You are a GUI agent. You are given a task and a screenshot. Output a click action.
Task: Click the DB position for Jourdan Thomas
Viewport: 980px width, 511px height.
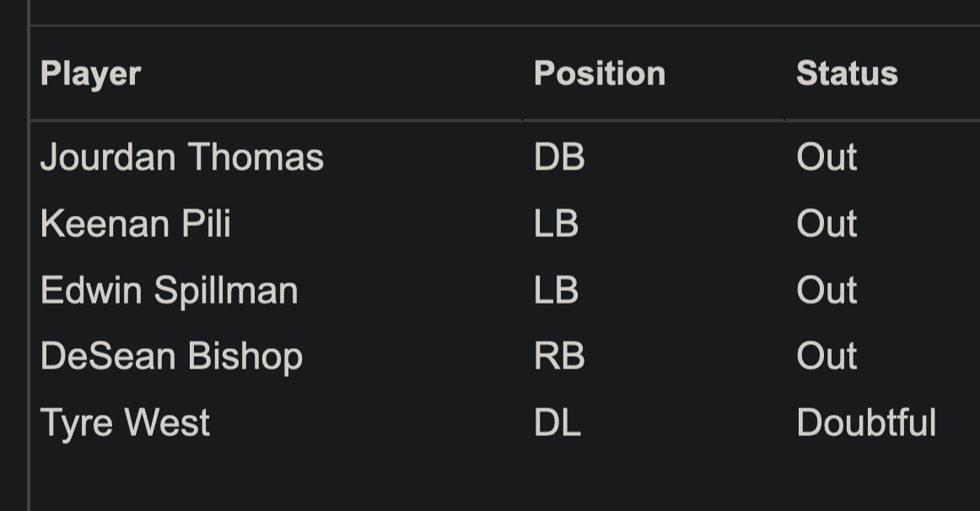point(559,158)
